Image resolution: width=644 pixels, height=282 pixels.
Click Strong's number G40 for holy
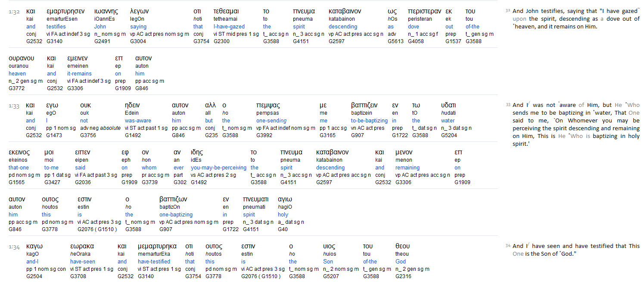tap(283, 229)
